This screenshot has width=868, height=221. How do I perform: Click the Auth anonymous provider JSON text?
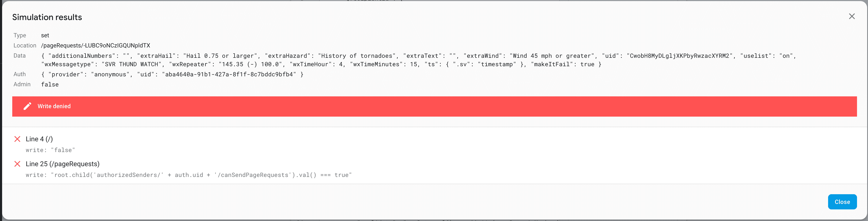[x=172, y=74]
